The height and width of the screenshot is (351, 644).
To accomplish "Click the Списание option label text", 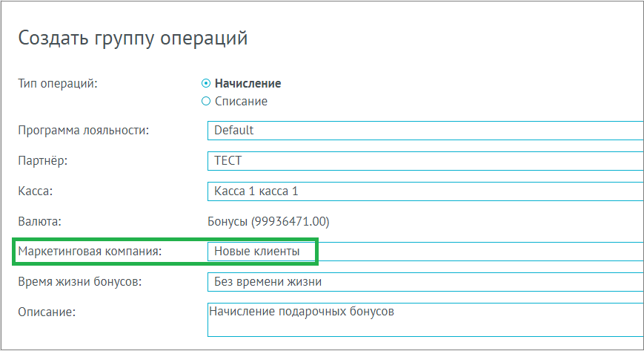I will coord(241,101).
